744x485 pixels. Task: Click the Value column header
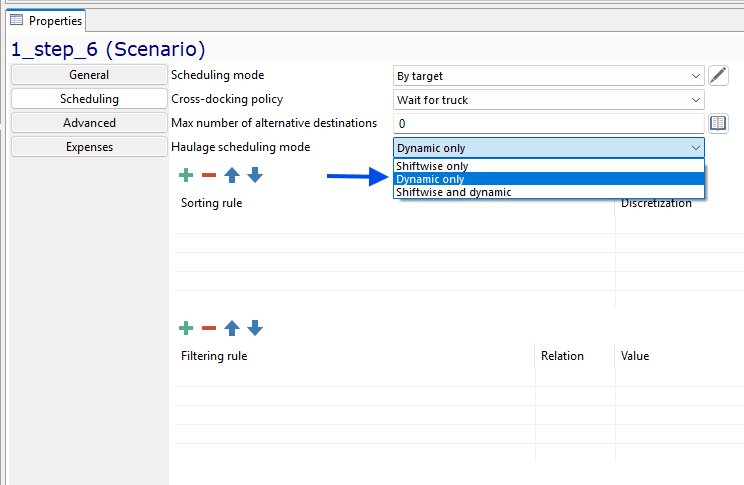pos(635,356)
